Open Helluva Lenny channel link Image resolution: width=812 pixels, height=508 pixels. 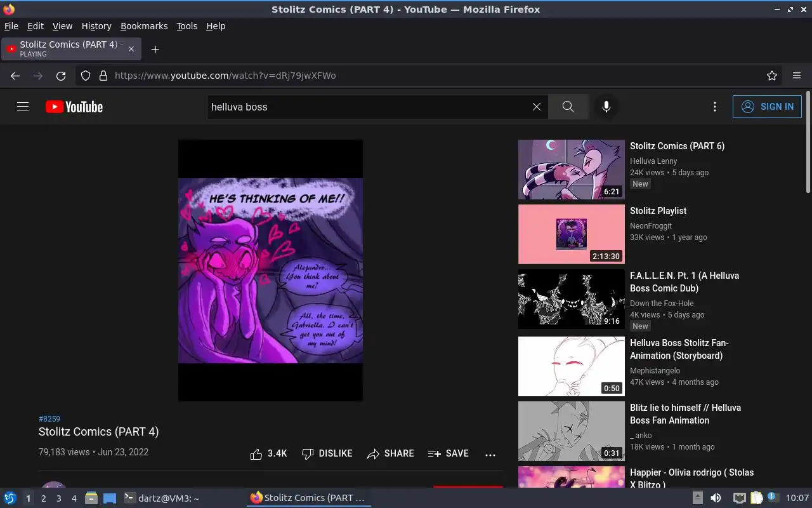coord(653,161)
